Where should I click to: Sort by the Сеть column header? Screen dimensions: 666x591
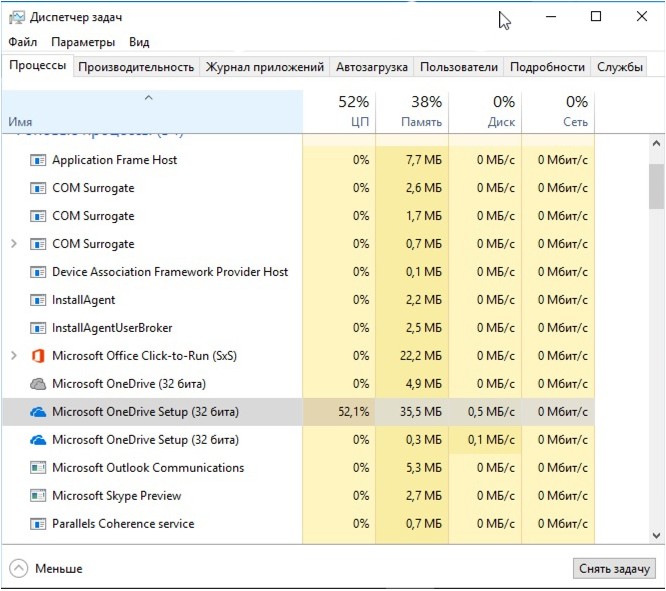point(559,112)
